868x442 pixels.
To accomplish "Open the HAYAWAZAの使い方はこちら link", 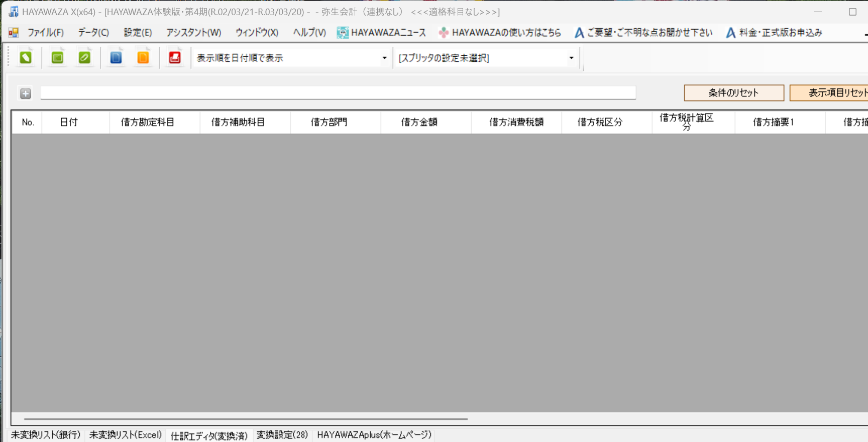I will click(x=506, y=33).
